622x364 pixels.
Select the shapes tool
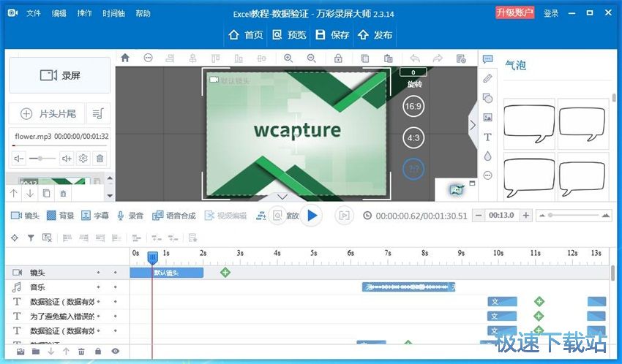pyautogui.click(x=487, y=98)
